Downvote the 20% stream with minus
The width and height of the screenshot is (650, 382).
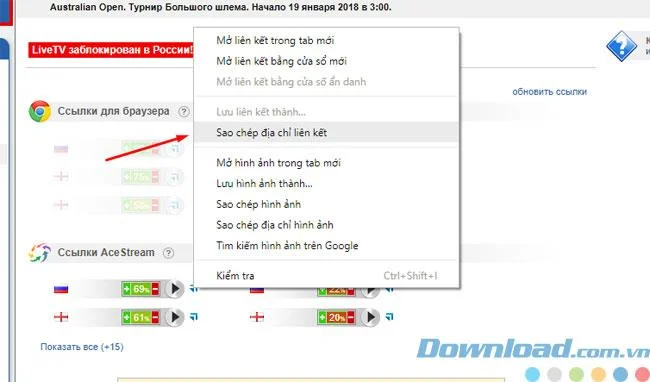tap(351, 317)
